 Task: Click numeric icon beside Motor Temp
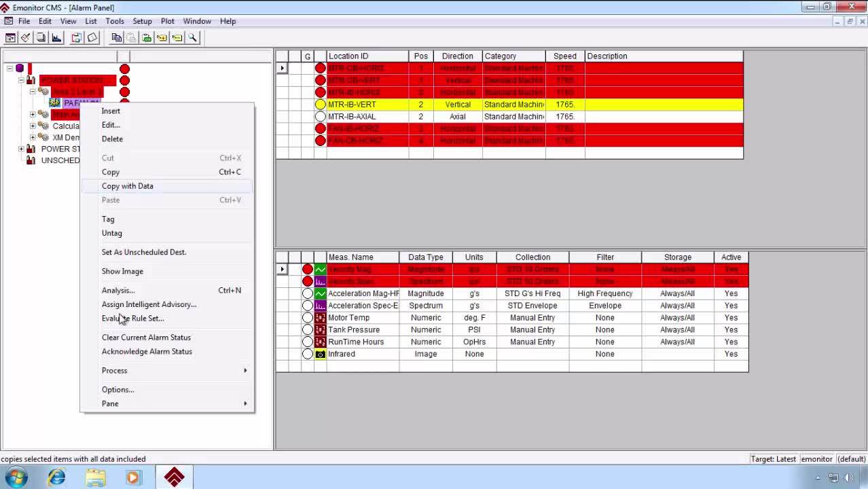coord(320,318)
